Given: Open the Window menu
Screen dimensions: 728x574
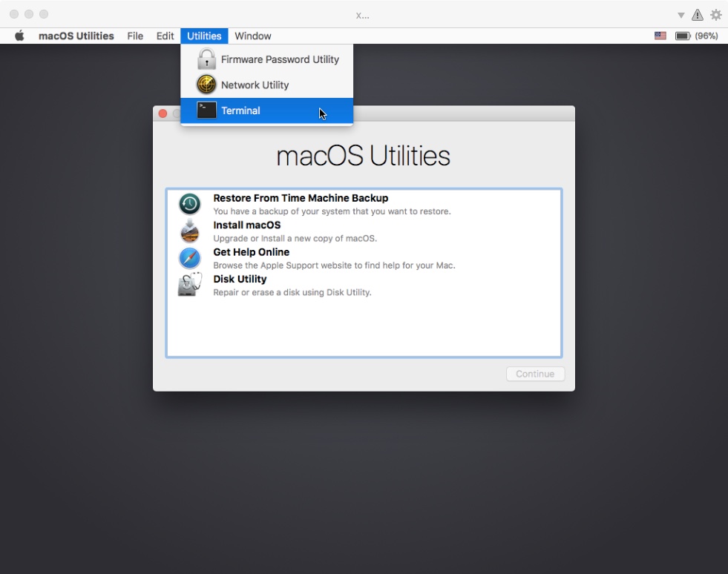Looking at the screenshot, I should [x=253, y=36].
